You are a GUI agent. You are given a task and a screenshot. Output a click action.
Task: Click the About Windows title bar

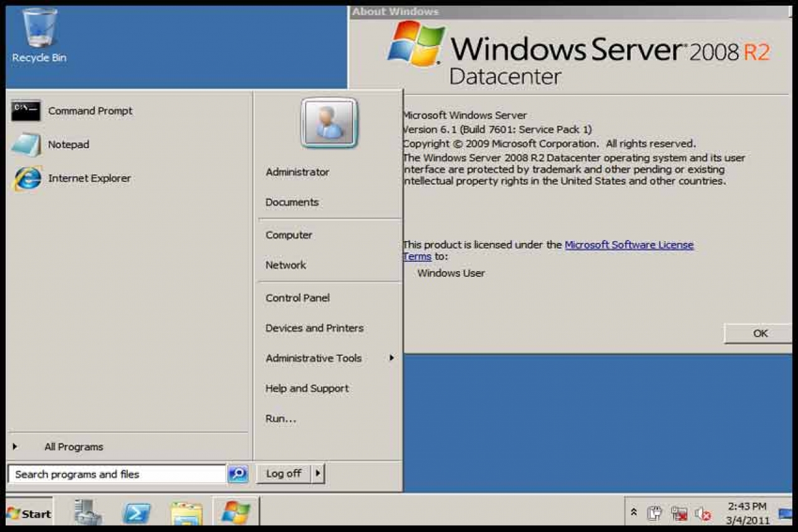pos(570,12)
